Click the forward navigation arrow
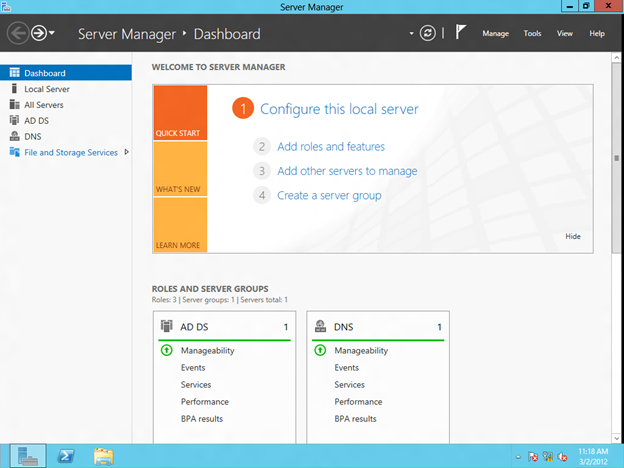 pos(40,33)
